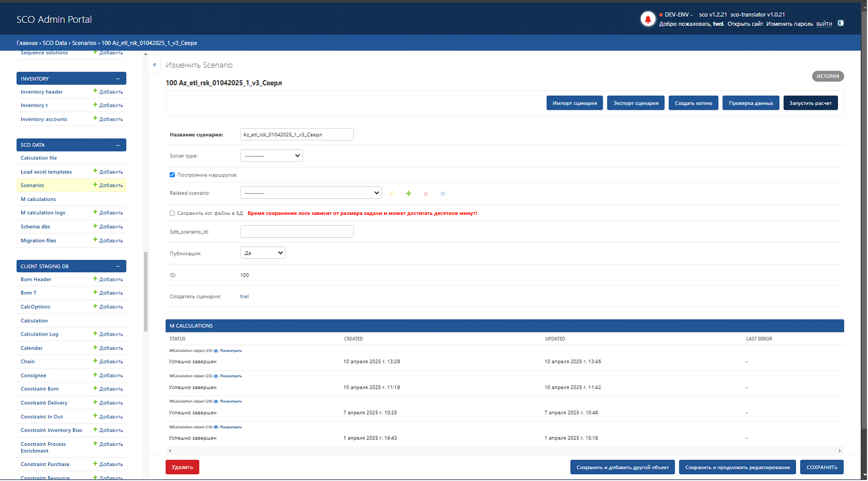This screenshot has height=481, width=868.
Task: Click SCO Data in the breadcrumb
Action: point(55,43)
